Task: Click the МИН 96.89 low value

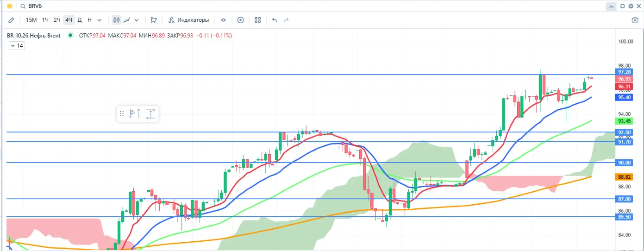Action: [x=152, y=35]
